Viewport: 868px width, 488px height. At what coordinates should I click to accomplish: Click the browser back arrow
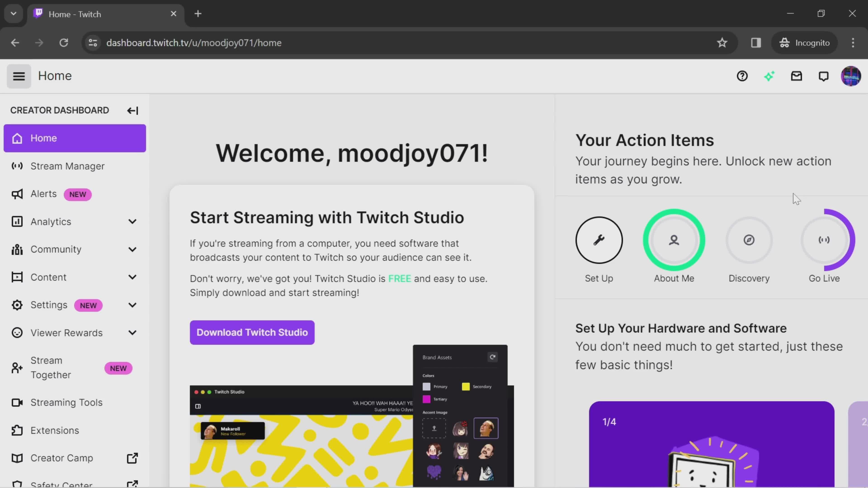click(15, 43)
